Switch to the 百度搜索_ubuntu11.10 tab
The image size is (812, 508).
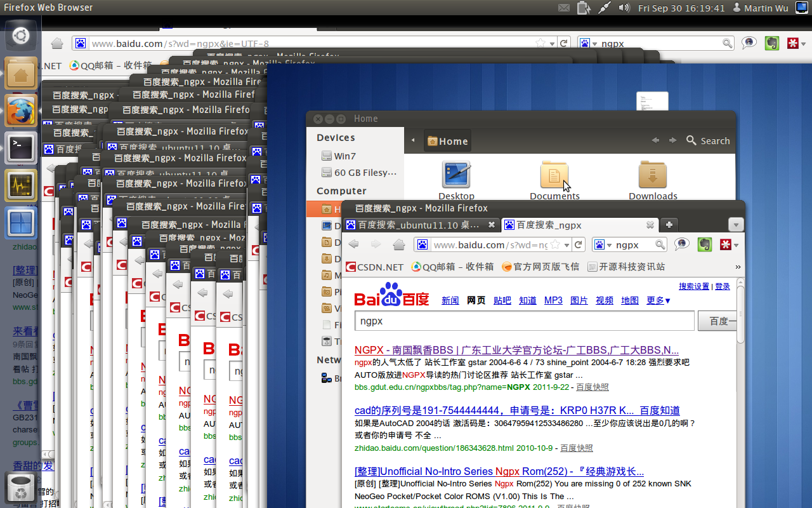422,225
